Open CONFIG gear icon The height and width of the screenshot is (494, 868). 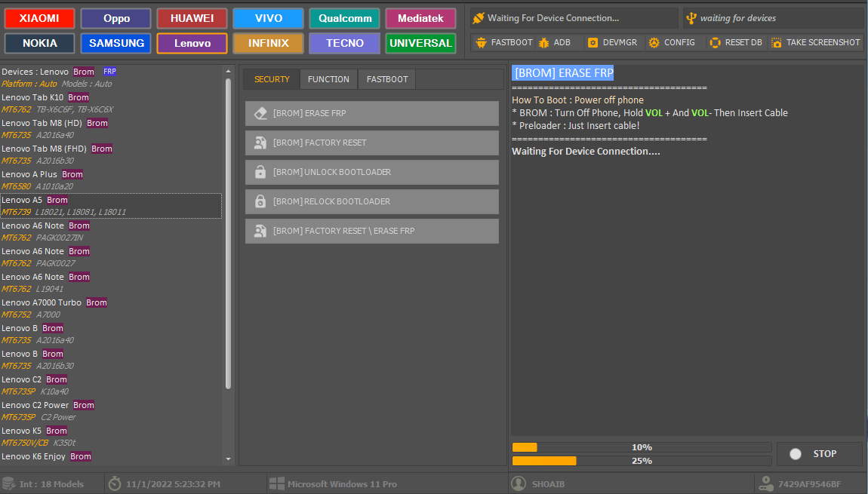[654, 43]
